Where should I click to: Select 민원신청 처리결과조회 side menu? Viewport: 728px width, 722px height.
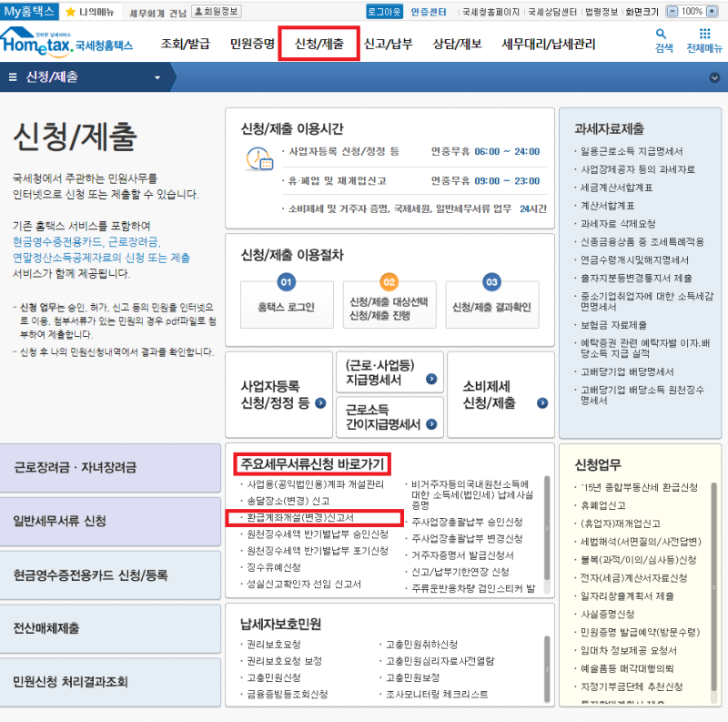coord(110,682)
